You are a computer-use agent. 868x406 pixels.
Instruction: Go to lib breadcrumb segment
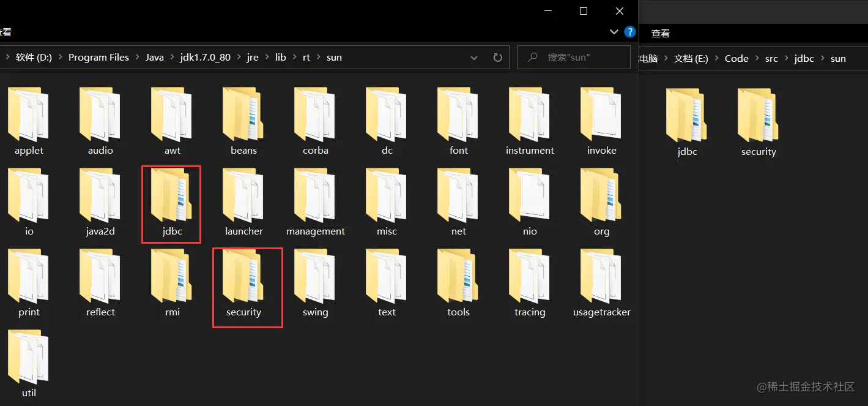click(281, 58)
